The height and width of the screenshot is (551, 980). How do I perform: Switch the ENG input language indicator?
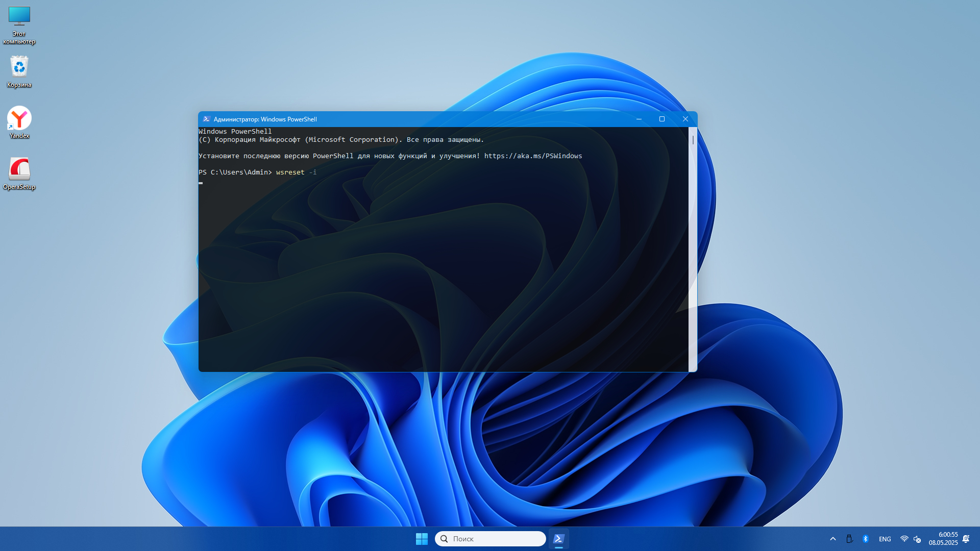[885, 539]
